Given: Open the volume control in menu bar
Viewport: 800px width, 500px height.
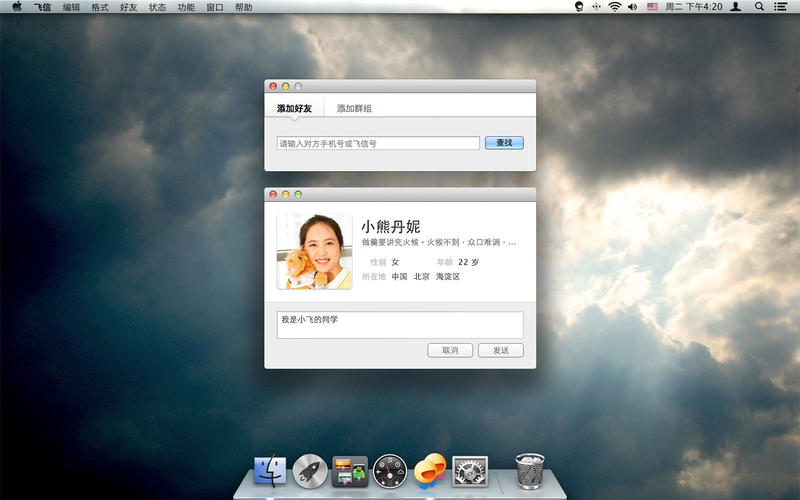Looking at the screenshot, I should coord(633,6).
